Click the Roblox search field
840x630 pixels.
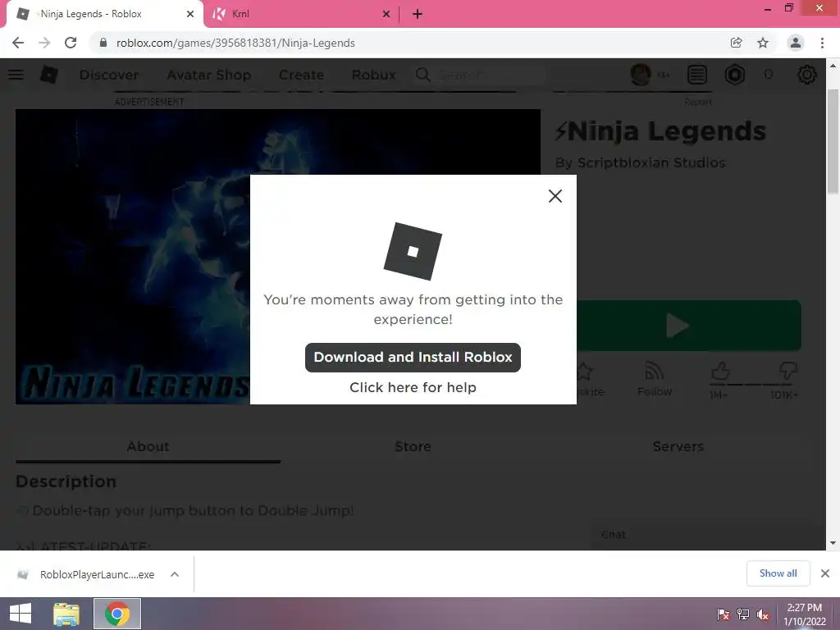479,75
